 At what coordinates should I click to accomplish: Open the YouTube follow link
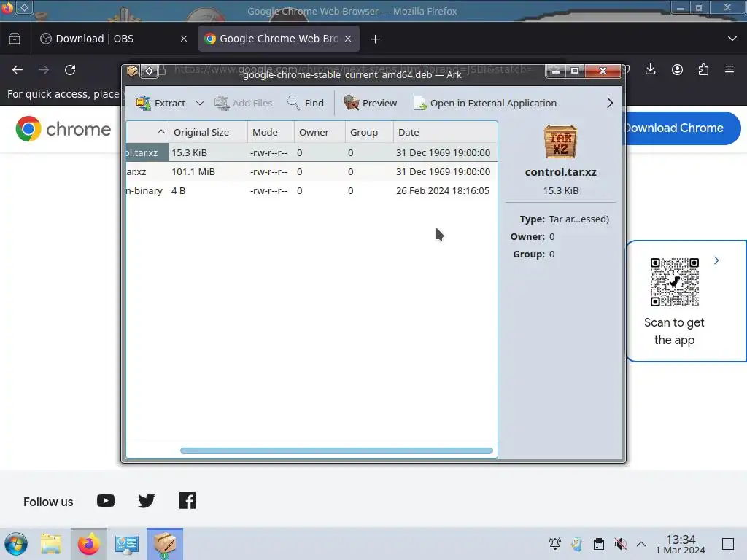coord(106,500)
